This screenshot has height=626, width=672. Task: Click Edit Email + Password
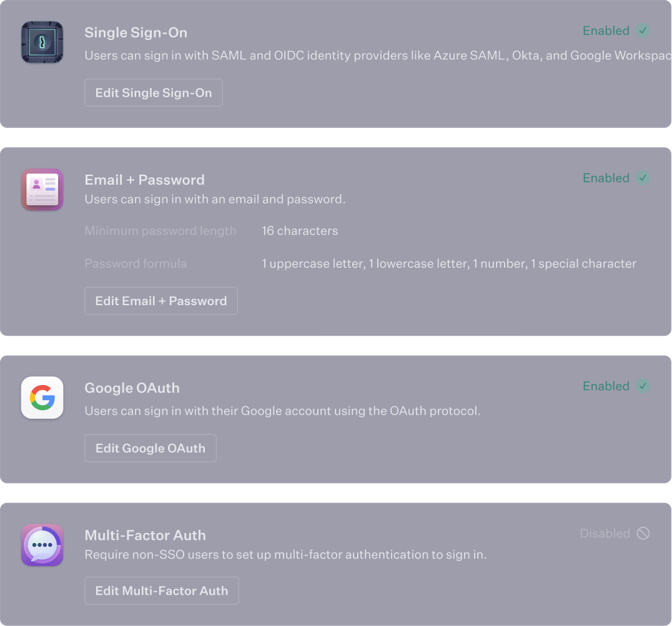[x=161, y=300]
